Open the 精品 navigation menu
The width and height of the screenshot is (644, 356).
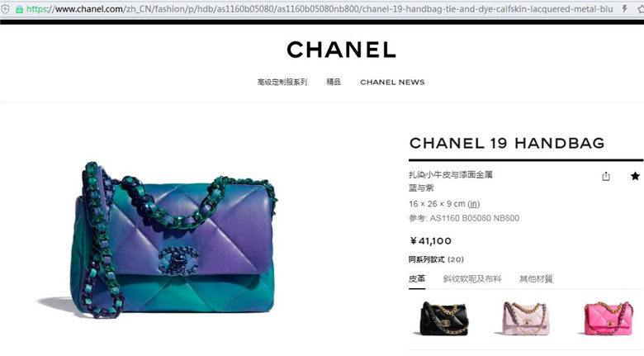[x=334, y=82]
